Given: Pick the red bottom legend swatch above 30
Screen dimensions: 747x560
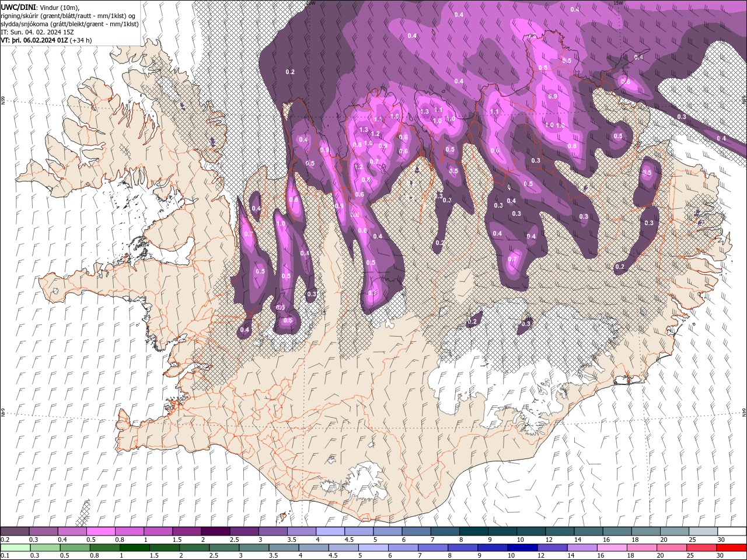Looking at the screenshot, I should (x=732, y=547).
